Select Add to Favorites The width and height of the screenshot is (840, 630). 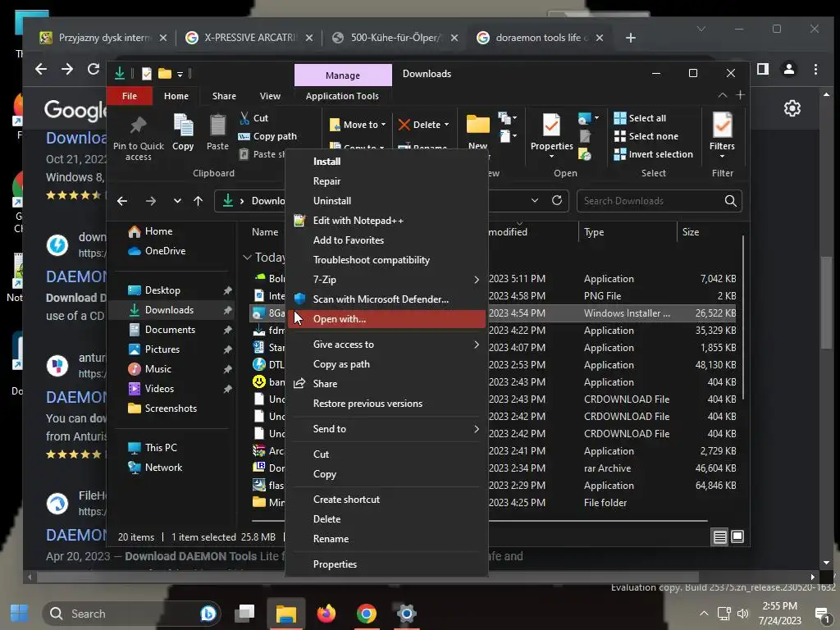coord(387,240)
